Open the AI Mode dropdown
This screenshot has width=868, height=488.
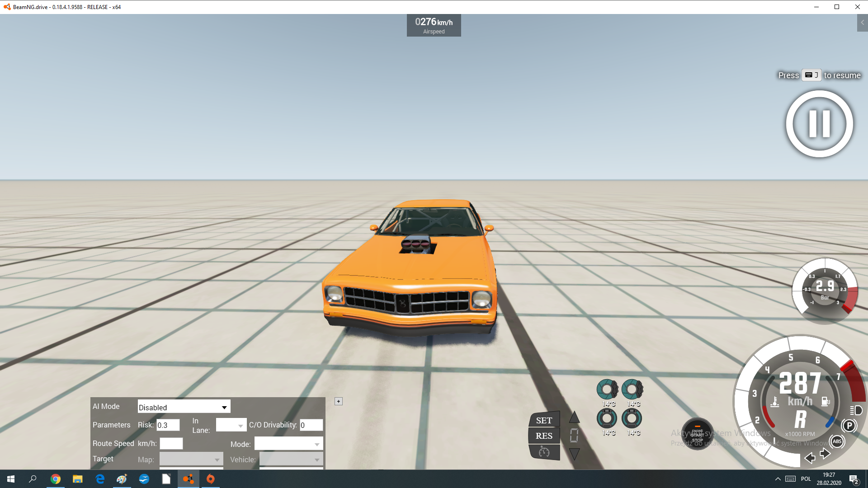tap(184, 407)
